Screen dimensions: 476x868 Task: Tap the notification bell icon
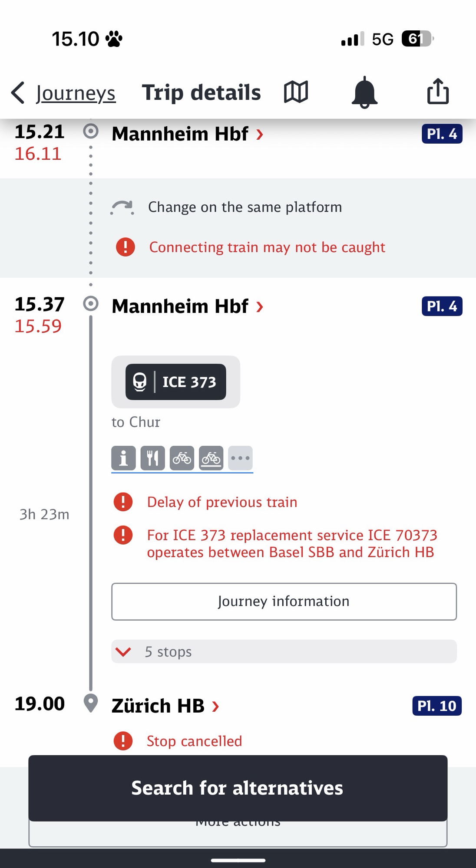click(x=364, y=92)
